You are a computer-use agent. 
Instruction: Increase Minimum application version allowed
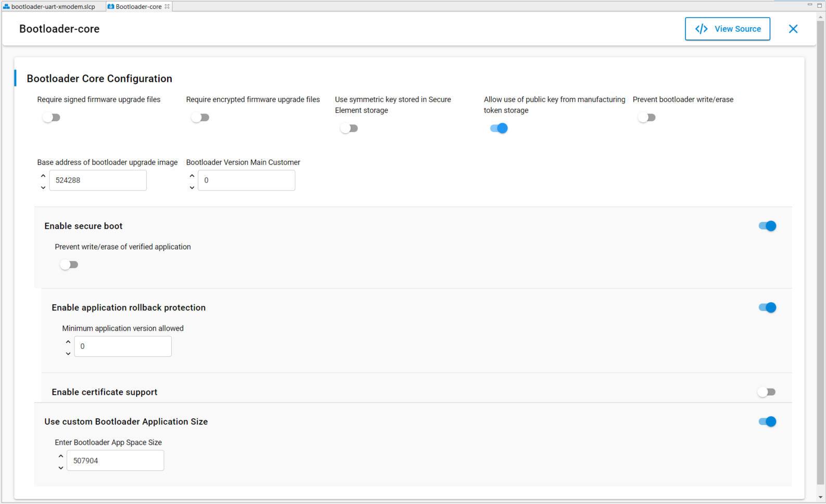coord(68,342)
